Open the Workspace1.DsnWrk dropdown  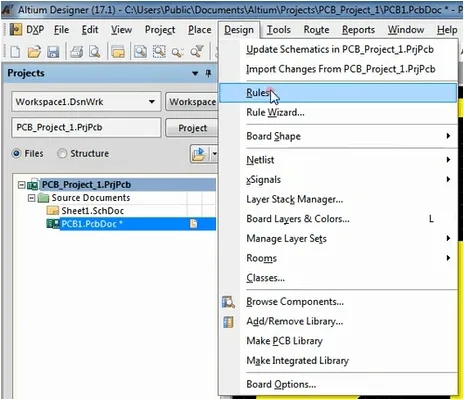point(152,102)
